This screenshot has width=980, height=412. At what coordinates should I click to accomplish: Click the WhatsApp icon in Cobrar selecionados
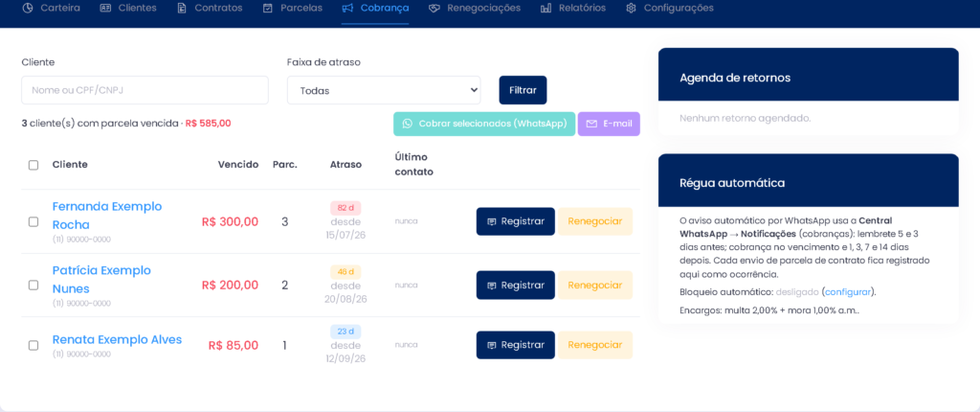(408, 124)
